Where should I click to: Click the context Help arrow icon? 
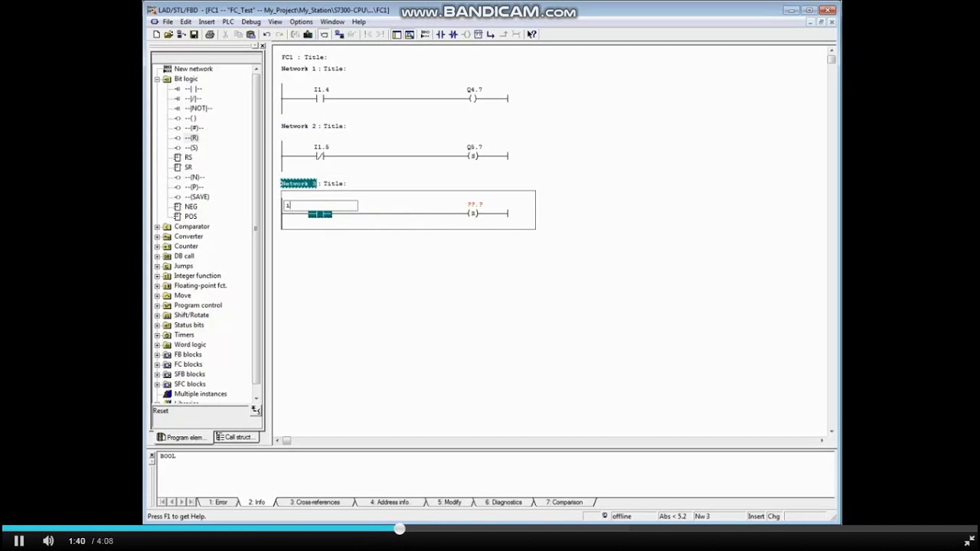pos(532,34)
